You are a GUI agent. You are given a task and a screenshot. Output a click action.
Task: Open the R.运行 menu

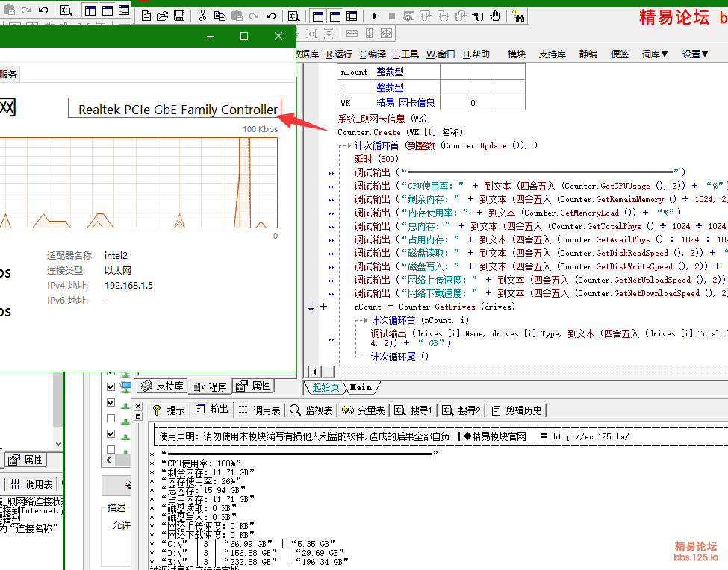point(339,54)
